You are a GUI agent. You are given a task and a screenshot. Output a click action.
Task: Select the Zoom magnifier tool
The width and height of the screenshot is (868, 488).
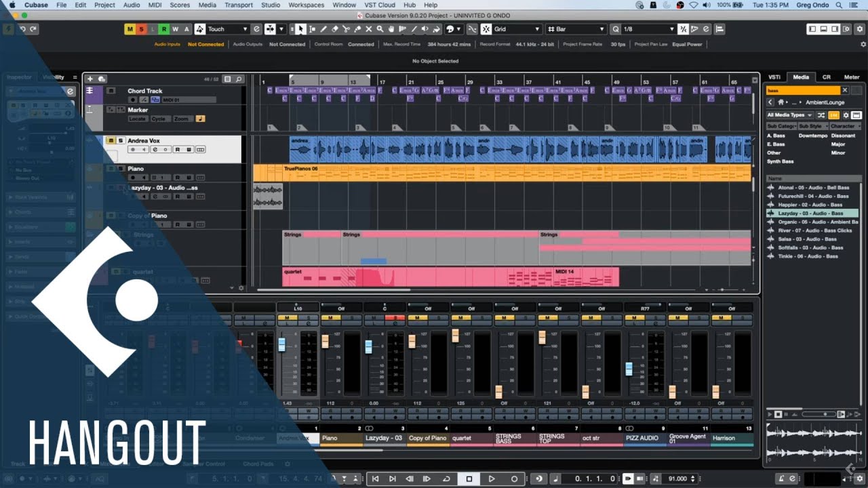coord(380,29)
